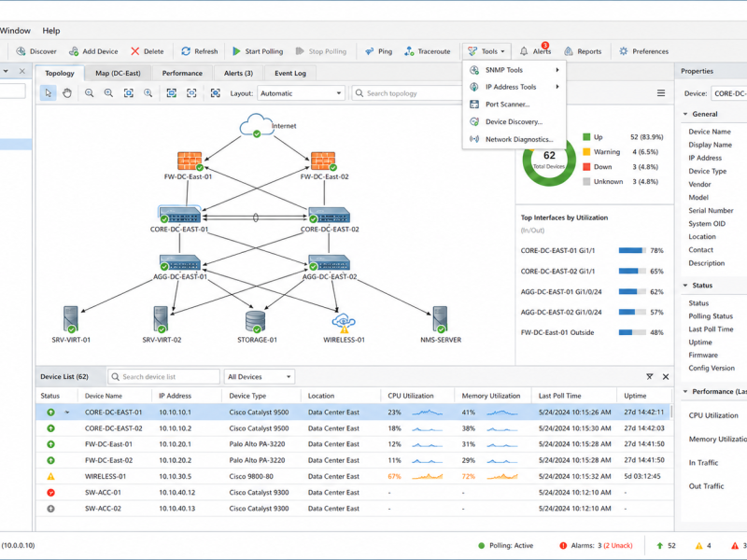This screenshot has width=747, height=560.
Task: Click the Stop Polling button
Action: 320,51
